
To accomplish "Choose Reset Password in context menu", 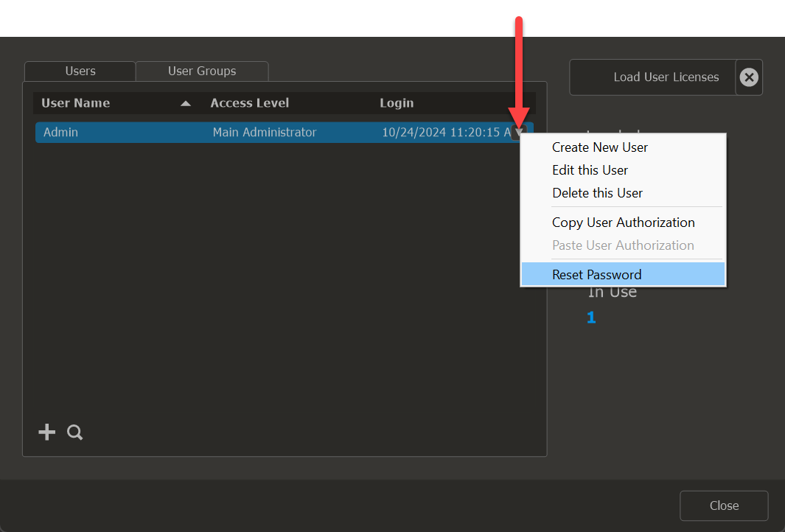I will 624,274.
